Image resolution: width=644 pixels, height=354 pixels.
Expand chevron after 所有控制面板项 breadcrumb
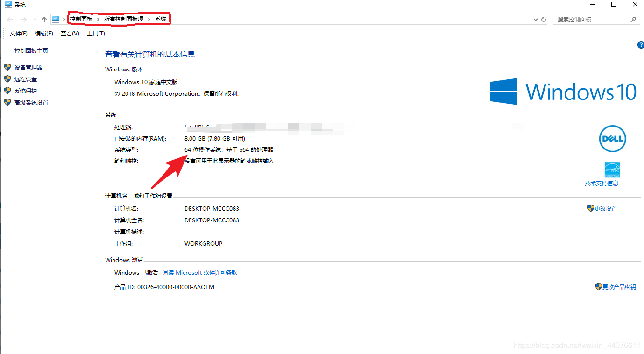(x=149, y=19)
